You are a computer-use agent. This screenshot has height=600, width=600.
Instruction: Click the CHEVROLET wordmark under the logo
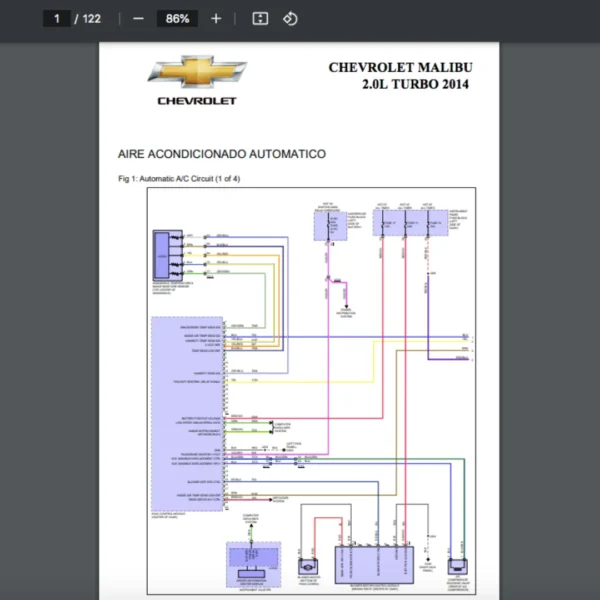[x=197, y=101]
